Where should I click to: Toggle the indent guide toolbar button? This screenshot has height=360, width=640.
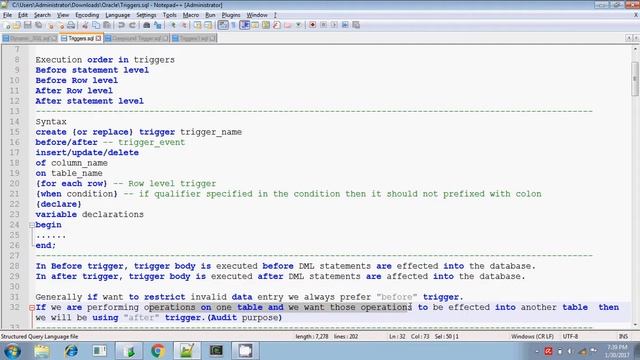tap(244, 25)
